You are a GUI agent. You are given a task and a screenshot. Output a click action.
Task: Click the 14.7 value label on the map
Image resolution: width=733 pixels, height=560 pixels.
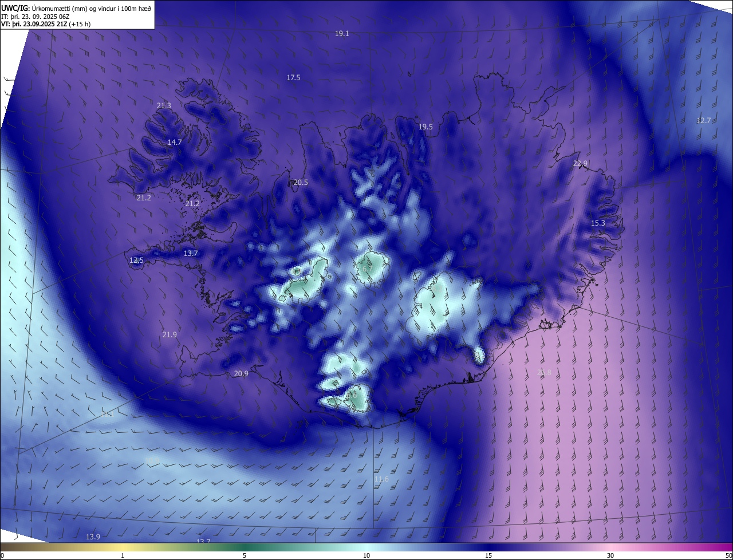pyautogui.click(x=175, y=142)
